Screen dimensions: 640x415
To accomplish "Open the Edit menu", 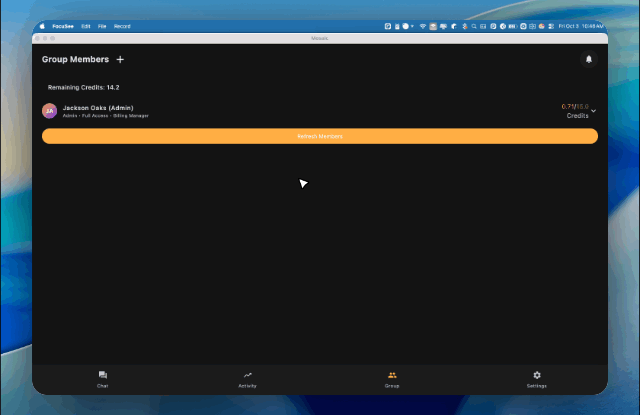I will [86, 26].
